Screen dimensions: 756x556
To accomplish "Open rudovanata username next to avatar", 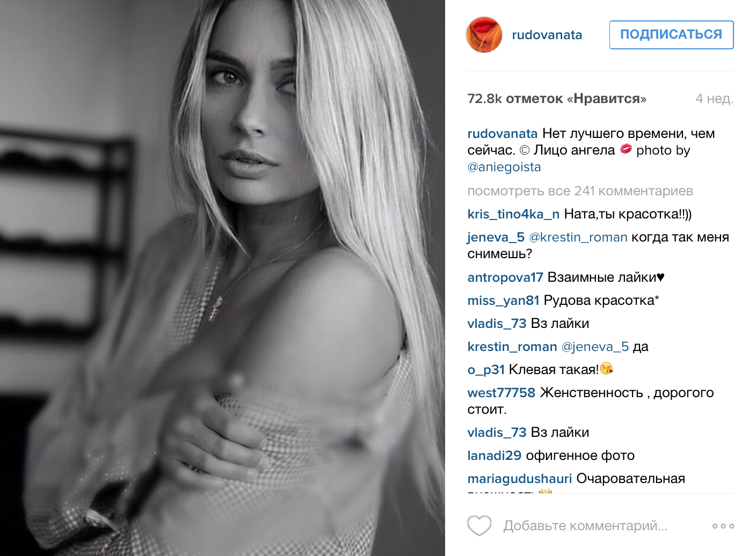I will point(547,35).
